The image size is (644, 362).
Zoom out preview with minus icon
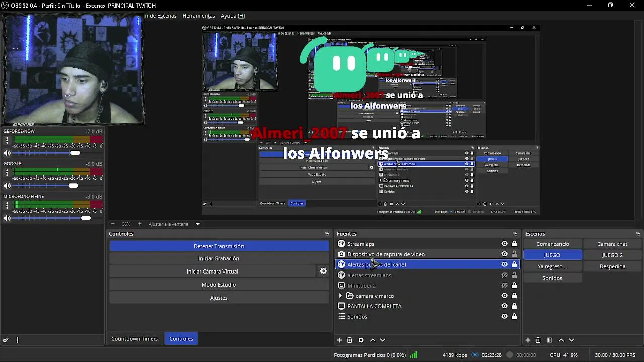point(113,224)
